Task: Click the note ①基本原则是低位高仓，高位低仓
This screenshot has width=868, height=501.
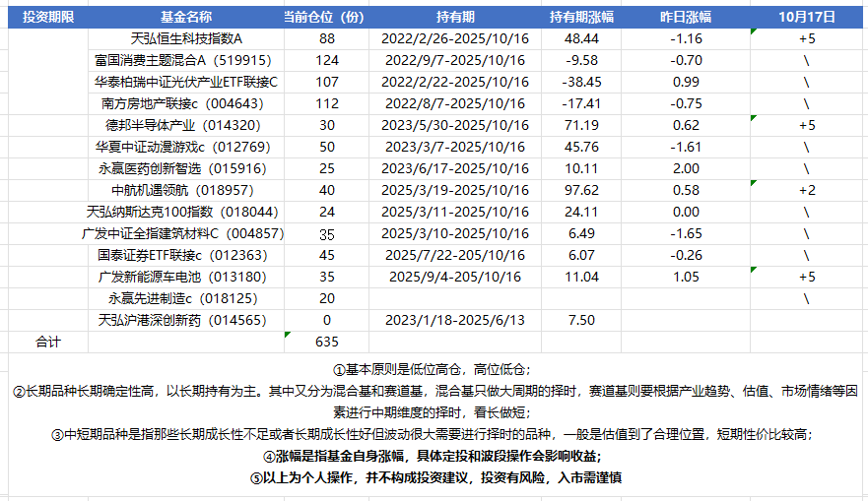Action: 432,369
